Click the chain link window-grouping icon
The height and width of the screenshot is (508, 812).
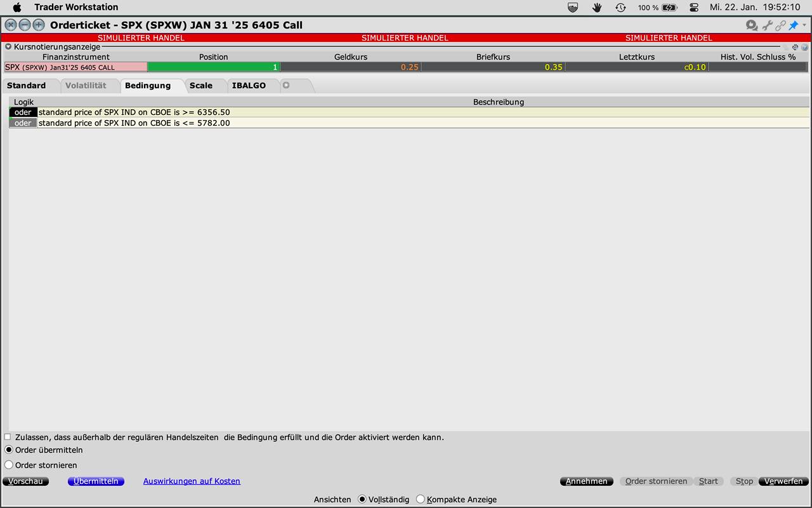pos(780,25)
